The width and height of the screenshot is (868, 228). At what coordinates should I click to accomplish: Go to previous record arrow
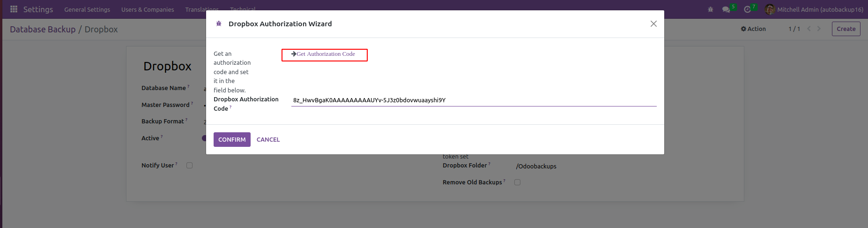coord(809,29)
